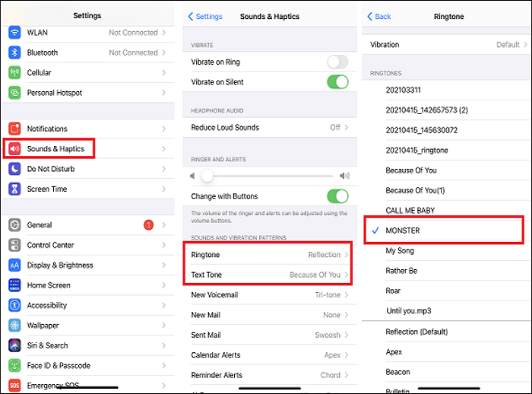The image size is (532, 394).
Task: Tap the Personal Hotspot icon
Action: pyautogui.click(x=14, y=93)
